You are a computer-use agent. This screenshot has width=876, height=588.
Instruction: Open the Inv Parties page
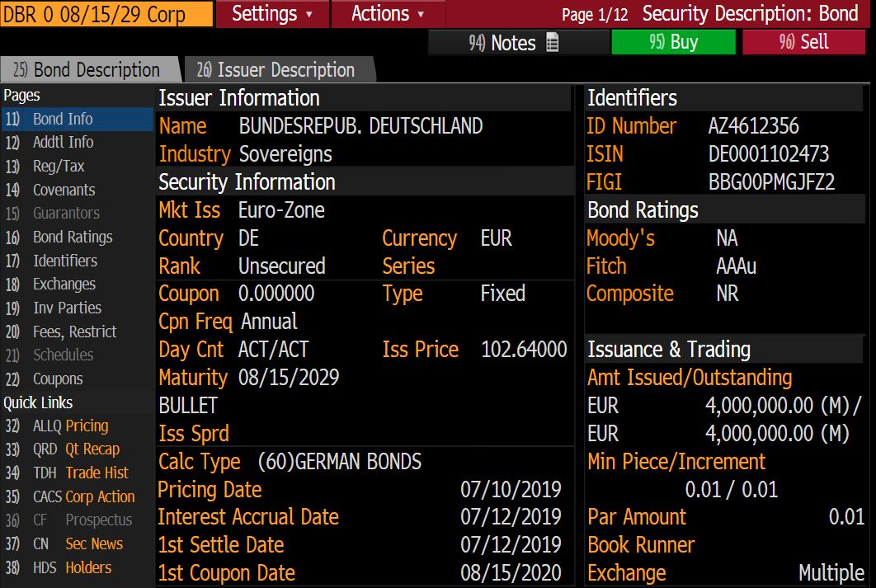click(77, 308)
